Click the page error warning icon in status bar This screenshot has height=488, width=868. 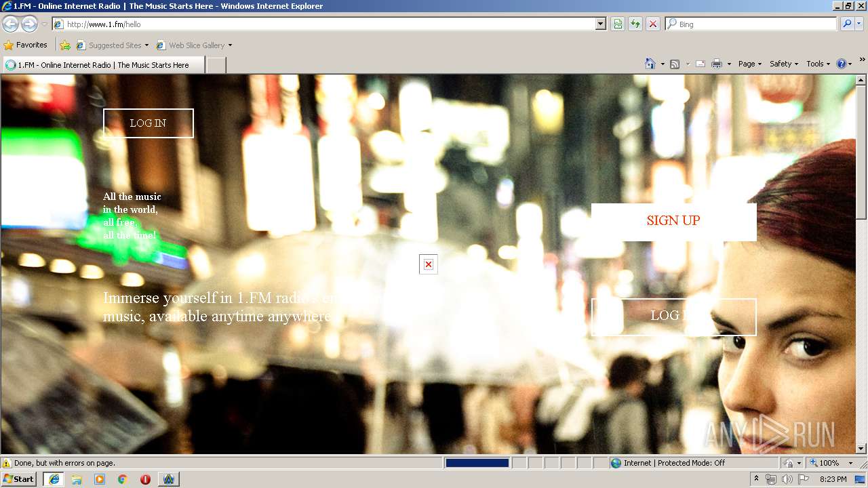7,463
